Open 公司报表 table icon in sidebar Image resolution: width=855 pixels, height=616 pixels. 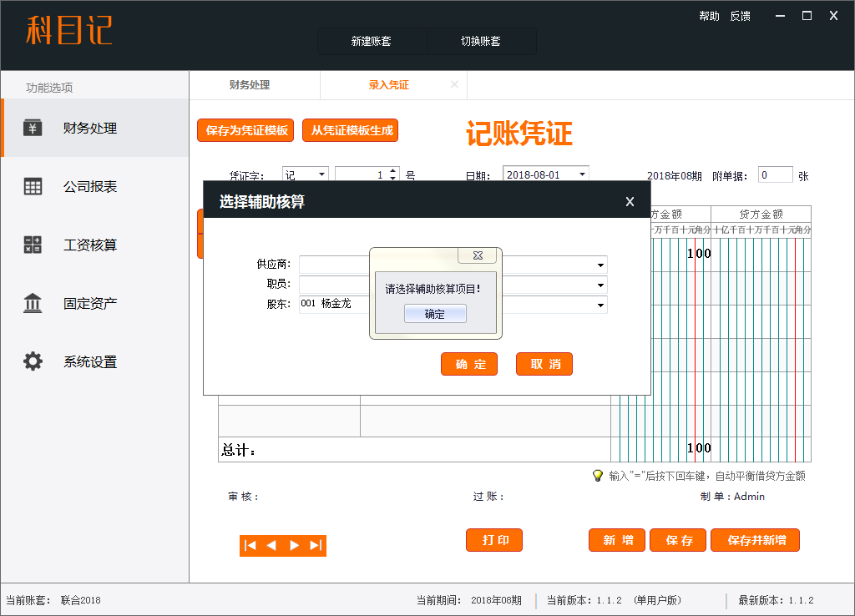(x=33, y=187)
